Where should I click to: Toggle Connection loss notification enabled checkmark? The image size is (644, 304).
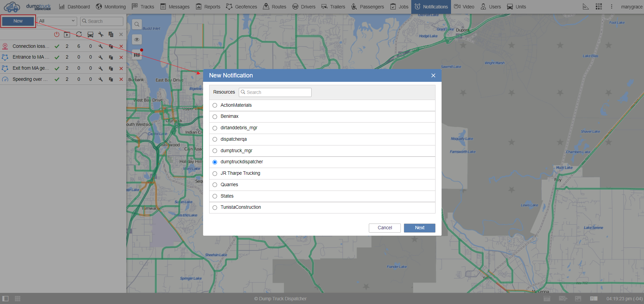click(57, 46)
